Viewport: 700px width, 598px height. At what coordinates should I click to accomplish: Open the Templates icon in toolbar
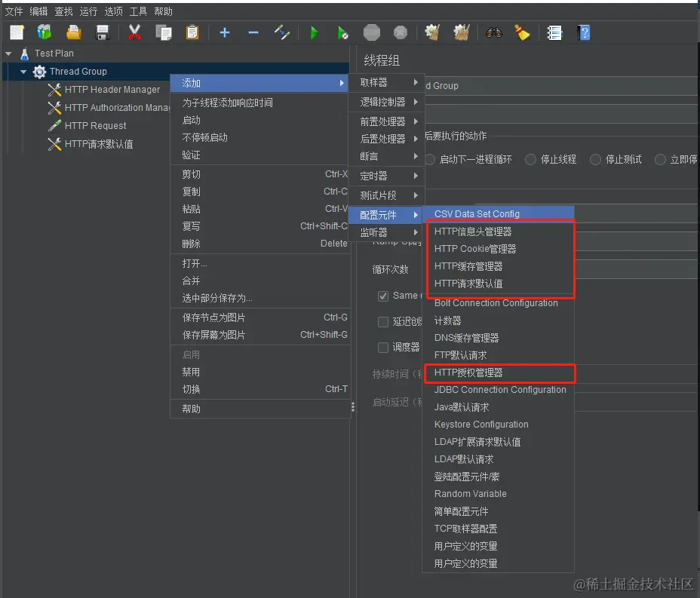(x=45, y=32)
